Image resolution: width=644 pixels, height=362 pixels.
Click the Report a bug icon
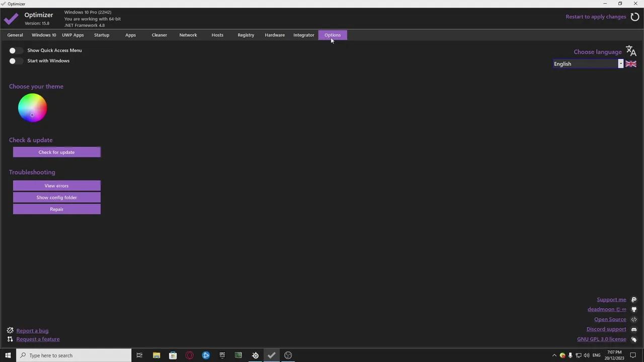click(x=10, y=330)
